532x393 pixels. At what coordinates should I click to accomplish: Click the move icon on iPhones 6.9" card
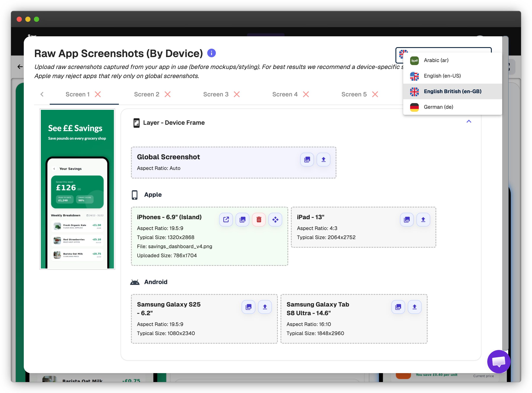pos(275,219)
